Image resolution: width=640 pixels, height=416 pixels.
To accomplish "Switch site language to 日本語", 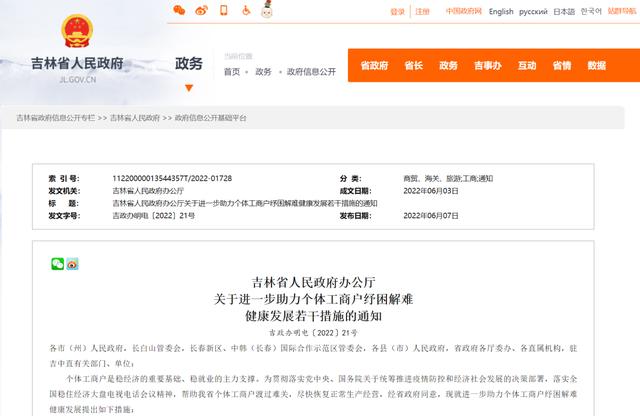I will 564,12.
